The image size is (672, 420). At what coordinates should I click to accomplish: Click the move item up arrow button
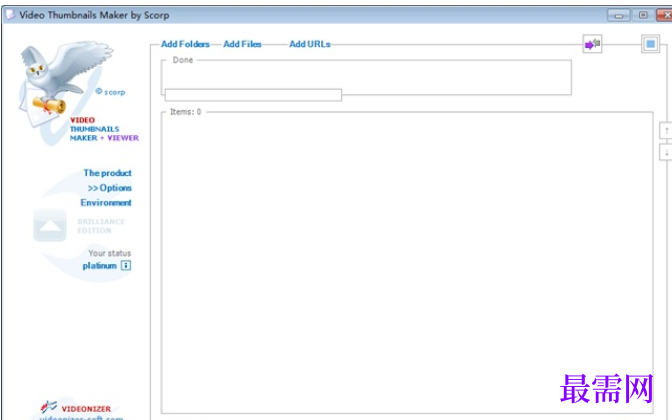coord(666,131)
